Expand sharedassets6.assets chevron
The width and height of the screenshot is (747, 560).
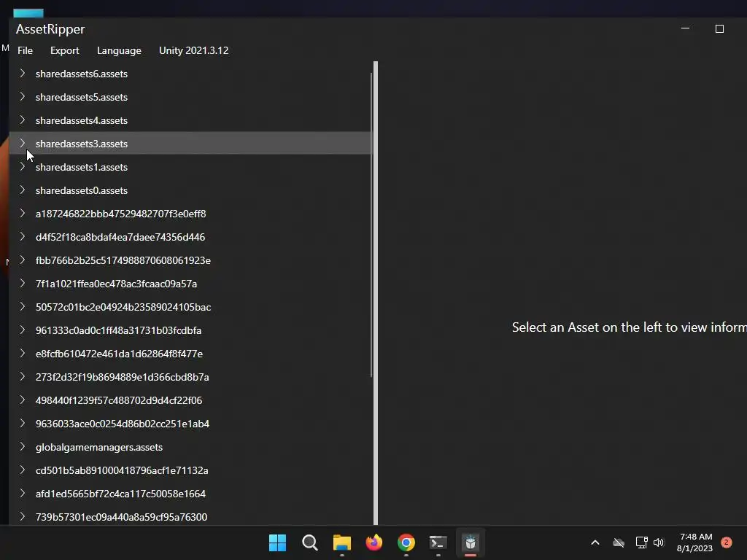pyautogui.click(x=22, y=74)
